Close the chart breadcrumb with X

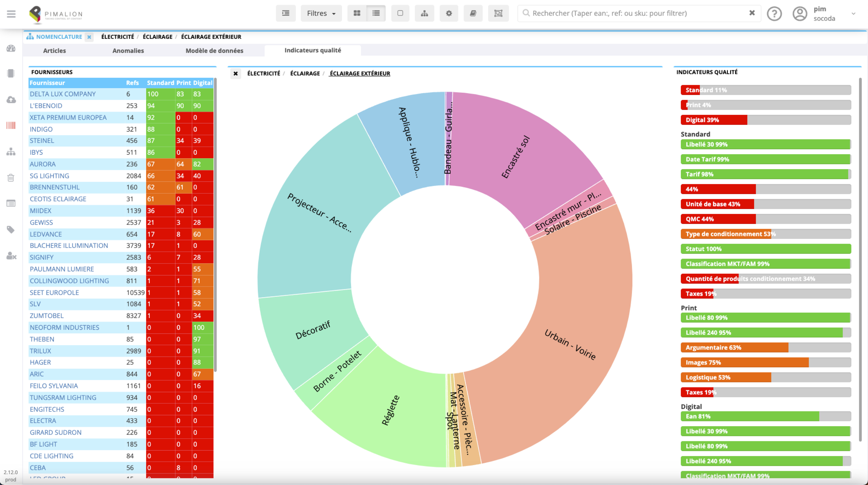pyautogui.click(x=235, y=74)
